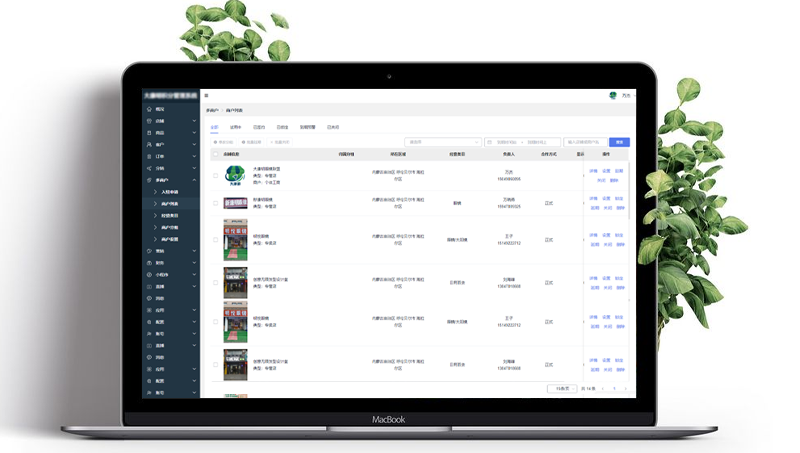Screen dimensions: 800x453
Task: Open the 请选择 filter dropdown
Action: pos(443,142)
